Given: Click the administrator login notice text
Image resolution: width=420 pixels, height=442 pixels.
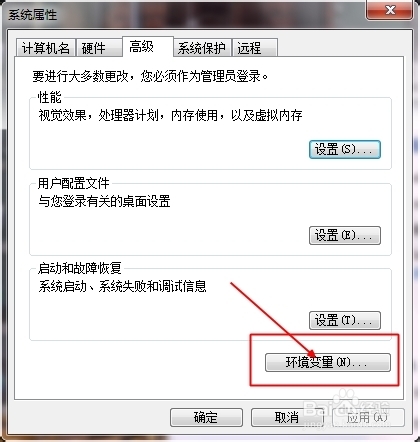Looking at the screenshot, I should [150, 76].
